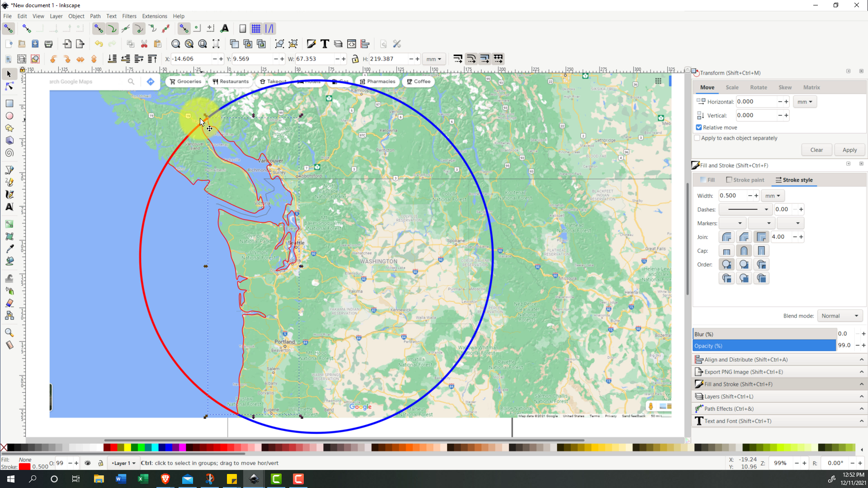Select the Ellipse tool
868x488 pixels.
tap(9, 116)
